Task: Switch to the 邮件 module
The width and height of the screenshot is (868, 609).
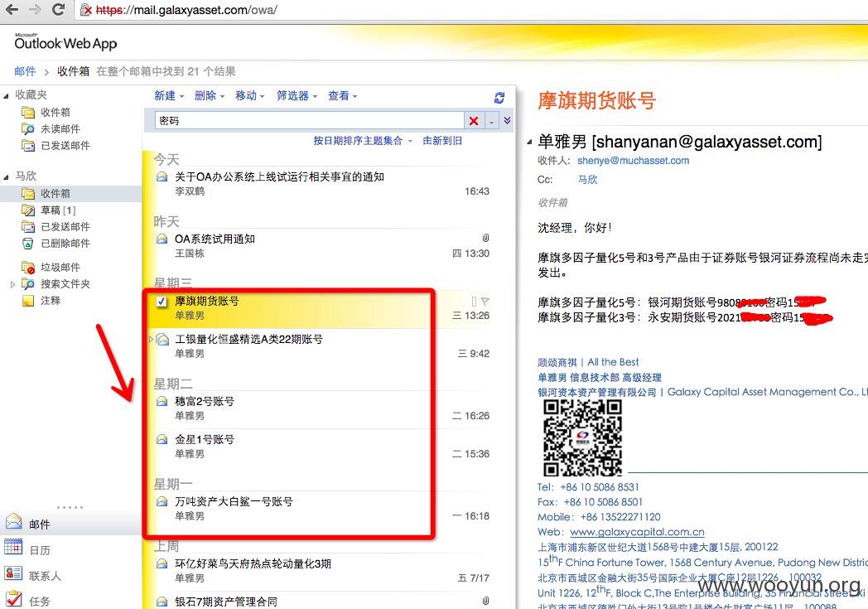Action: 71,524
